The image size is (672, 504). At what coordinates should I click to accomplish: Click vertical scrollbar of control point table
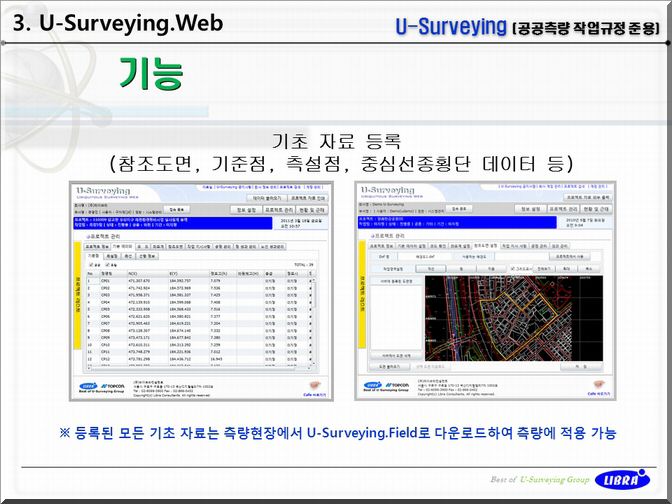click(314, 321)
